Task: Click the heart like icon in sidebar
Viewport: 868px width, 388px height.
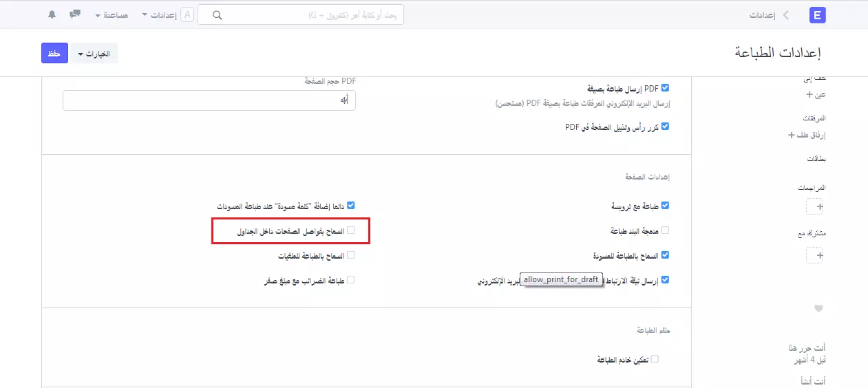Action: click(818, 309)
